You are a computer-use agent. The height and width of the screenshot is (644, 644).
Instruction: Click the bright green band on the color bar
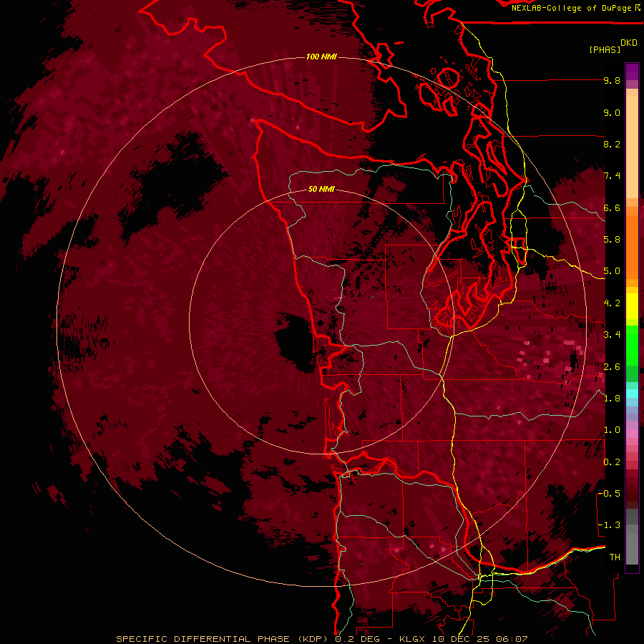[x=632, y=345]
